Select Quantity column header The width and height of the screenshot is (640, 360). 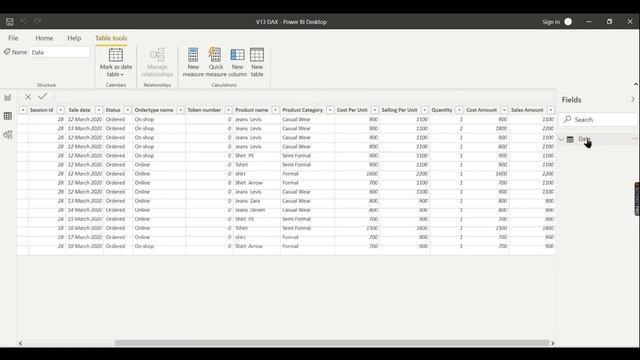click(x=442, y=110)
